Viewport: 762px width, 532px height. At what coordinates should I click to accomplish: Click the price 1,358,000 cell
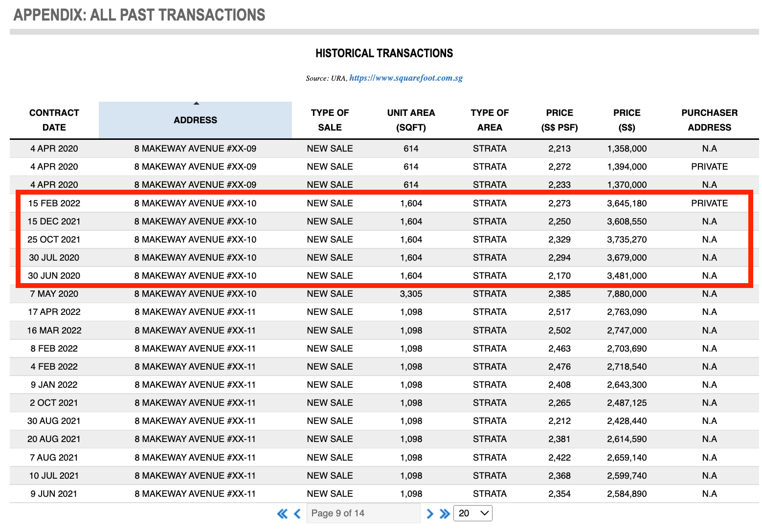tap(627, 149)
